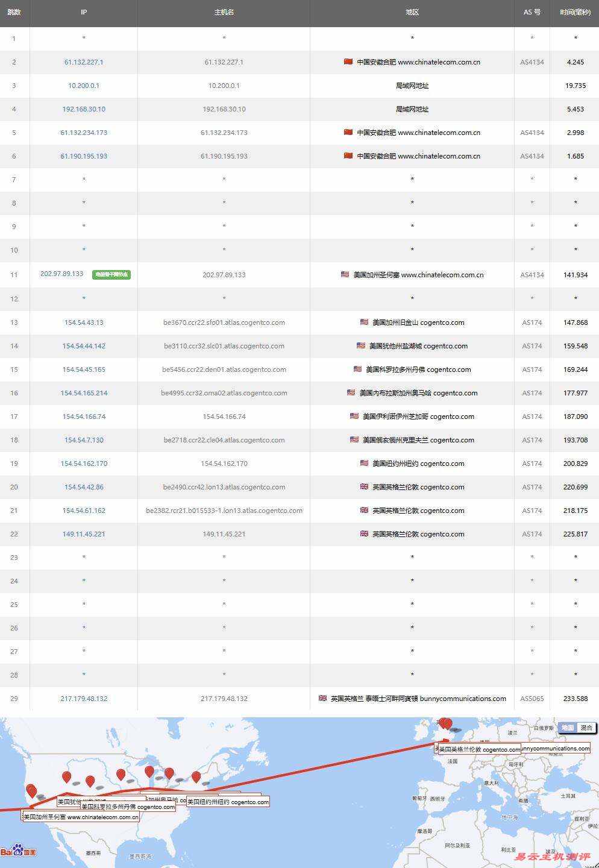599x868 pixels.
Task: Open IP link 202.97.89.133
Action: [61, 274]
